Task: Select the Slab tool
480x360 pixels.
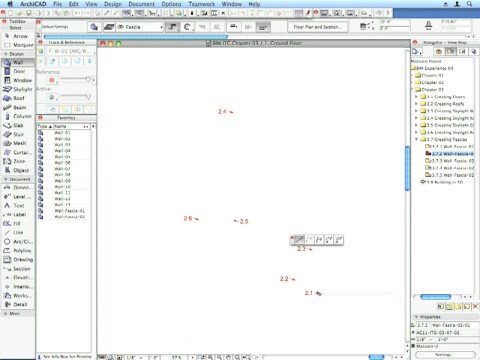Action: pos(17,125)
